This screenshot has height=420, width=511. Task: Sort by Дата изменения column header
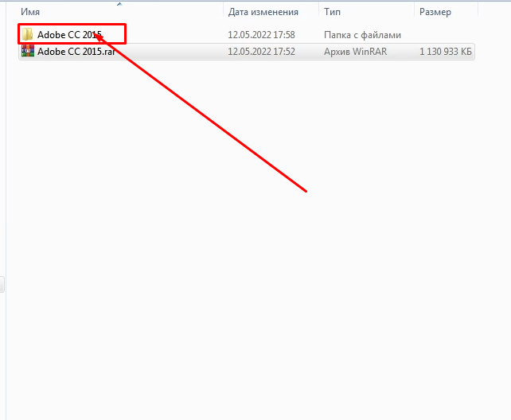tap(263, 12)
